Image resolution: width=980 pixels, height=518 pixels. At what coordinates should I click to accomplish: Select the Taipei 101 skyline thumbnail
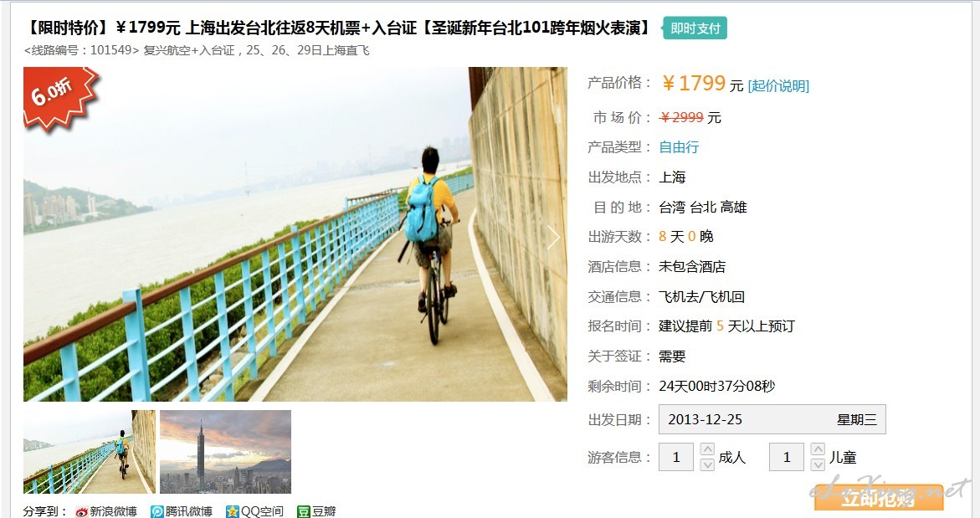226,452
